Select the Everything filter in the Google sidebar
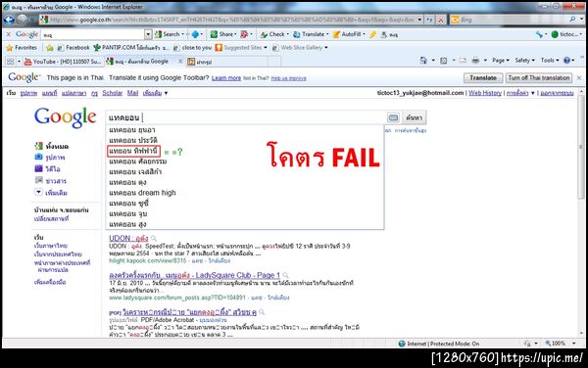 click(52, 147)
